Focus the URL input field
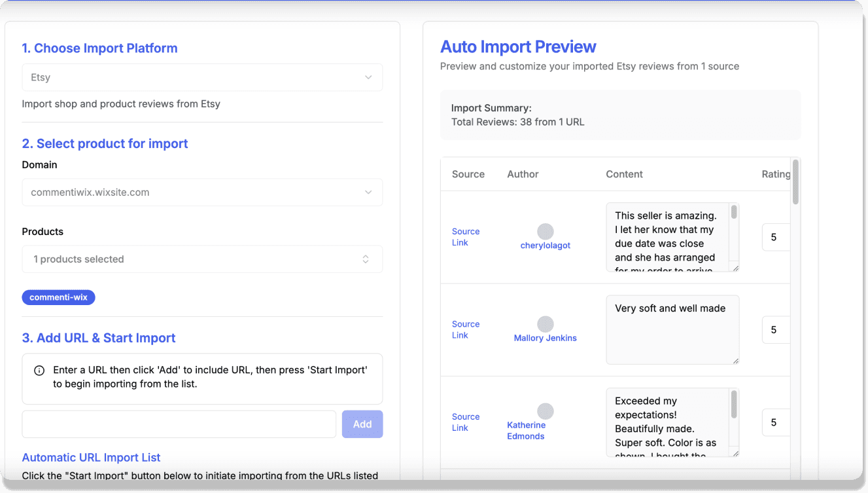Viewport: 868px width, 493px height. click(179, 424)
